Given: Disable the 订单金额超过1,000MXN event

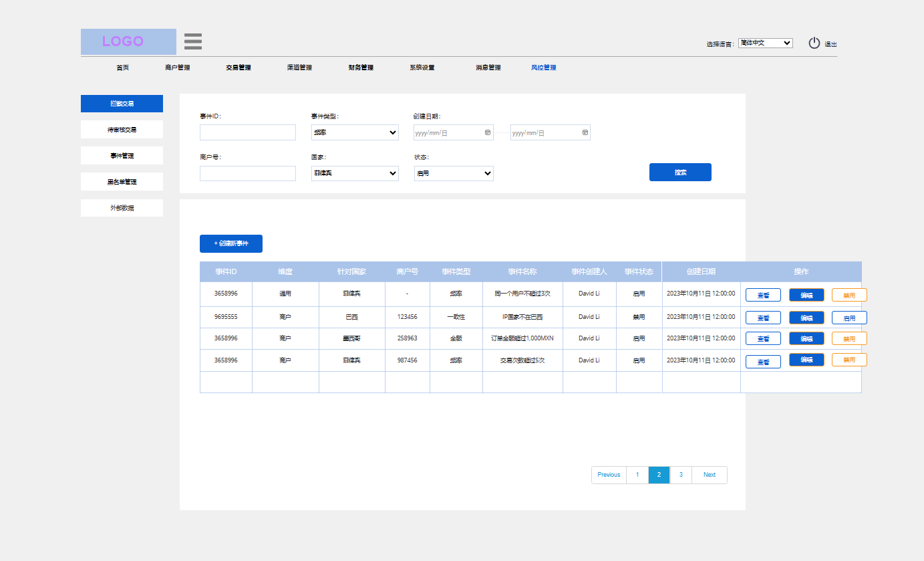Looking at the screenshot, I should pos(849,339).
